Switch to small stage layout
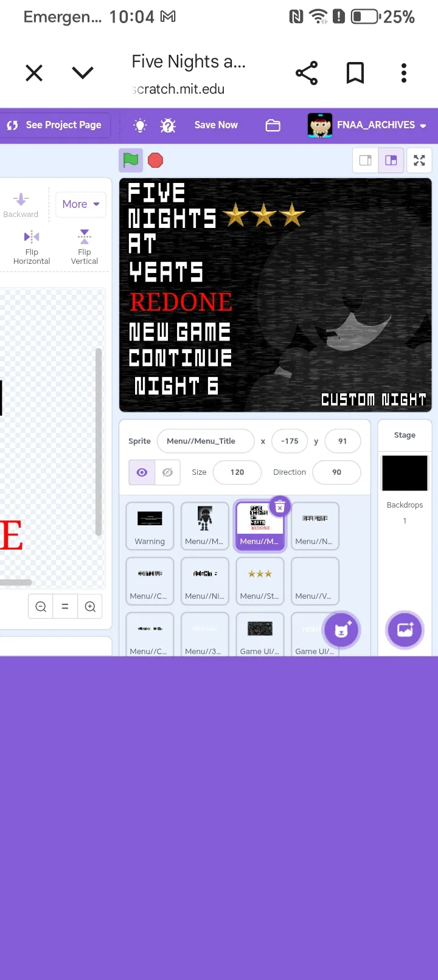Viewport: 438px width, 980px height. (366, 160)
